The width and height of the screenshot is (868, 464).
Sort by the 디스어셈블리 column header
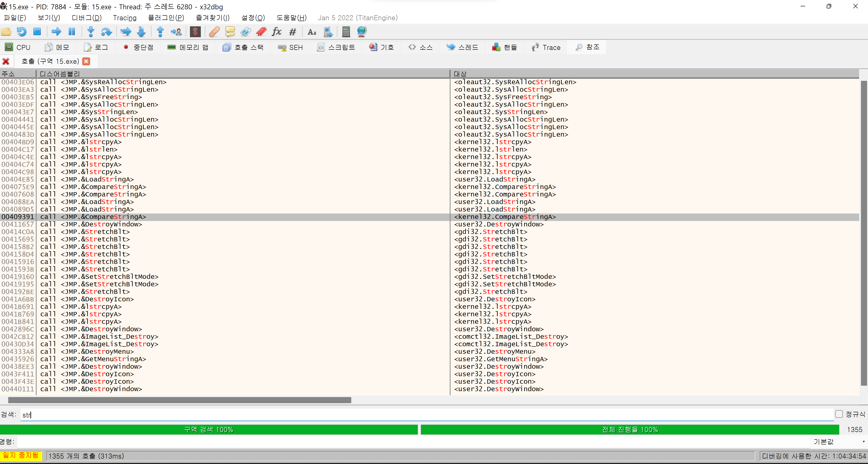[243, 74]
